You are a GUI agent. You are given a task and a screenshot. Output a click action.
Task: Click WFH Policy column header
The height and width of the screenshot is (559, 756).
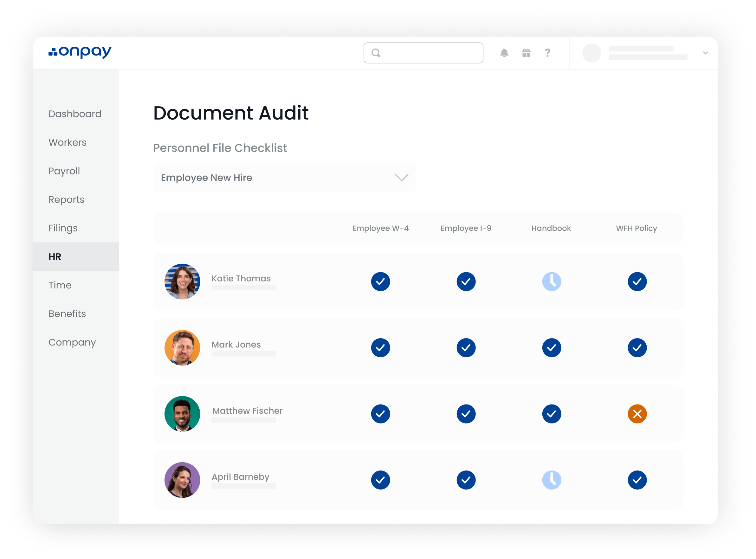tap(636, 228)
